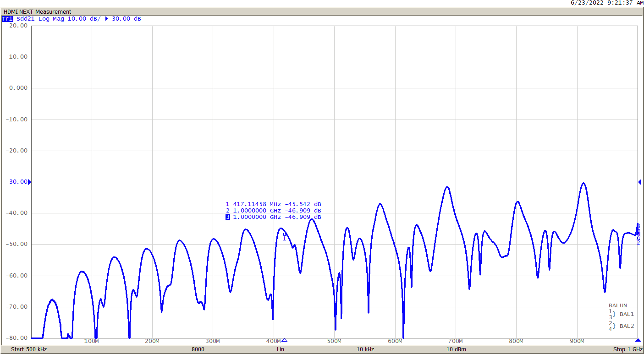Click marker 1 readout 417.11458 MHz
This screenshot has width=644, height=354.
tap(257, 204)
